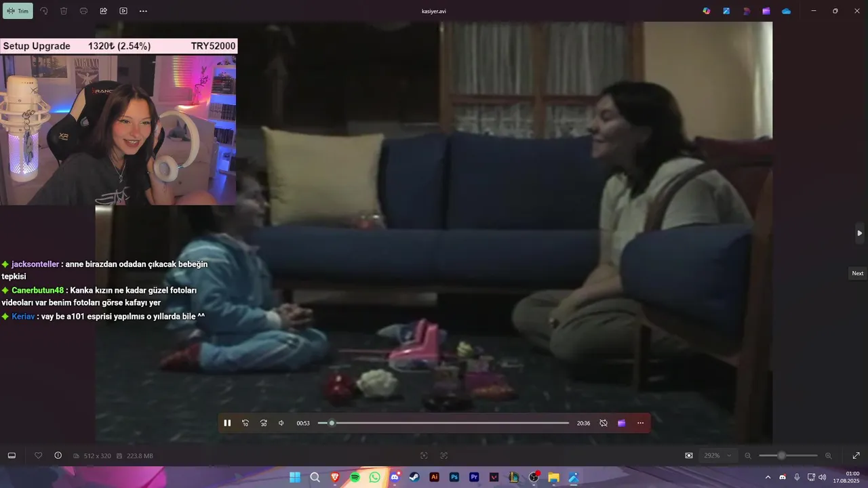Open League of Legends from the taskbar
Image resolution: width=868 pixels, height=488 pixels.
[514, 477]
